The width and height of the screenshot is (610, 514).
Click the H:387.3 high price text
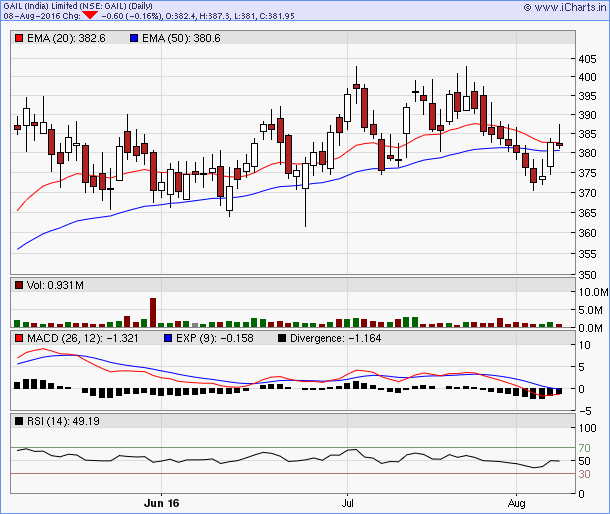coord(215,16)
